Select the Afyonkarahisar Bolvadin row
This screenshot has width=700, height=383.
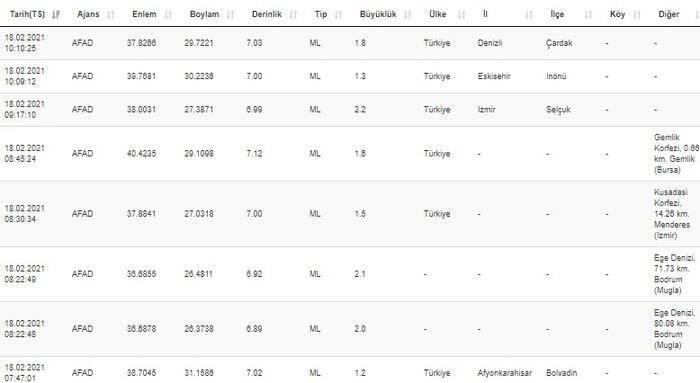pos(350,371)
